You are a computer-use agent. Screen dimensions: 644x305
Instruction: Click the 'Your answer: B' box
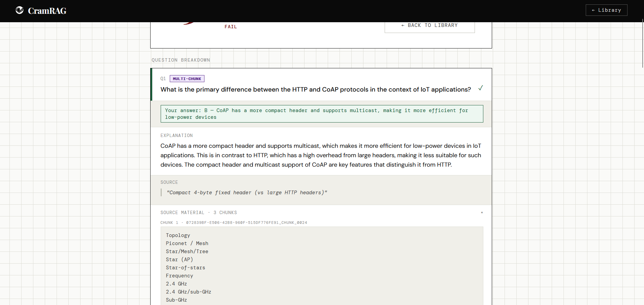322,114
